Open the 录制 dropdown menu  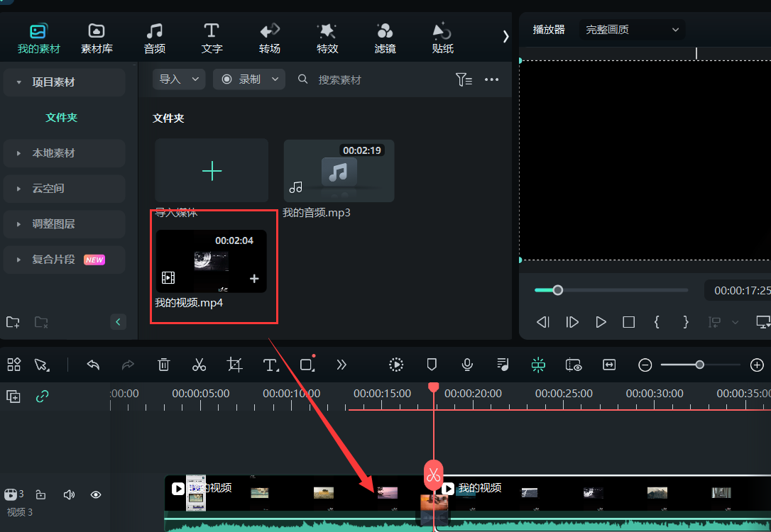(x=248, y=79)
